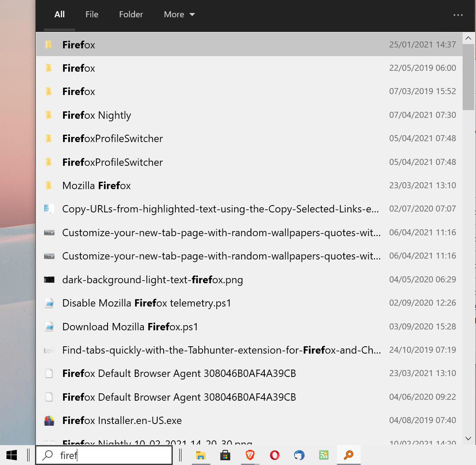Launch Opera browser from the taskbar
The width and height of the screenshot is (476, 465).
[274, 455]
